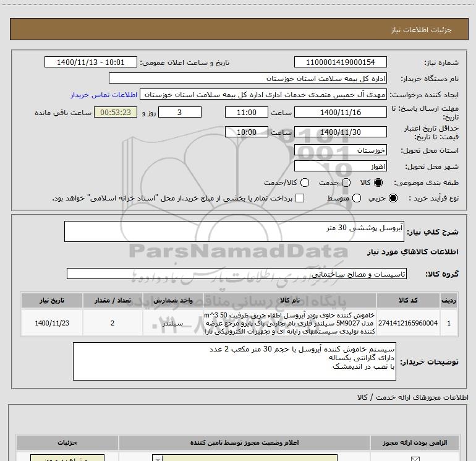The width and height of the screenshot is (476, 461).
Task: Click the validity time field 10:00
Action: tap(247, 132)
